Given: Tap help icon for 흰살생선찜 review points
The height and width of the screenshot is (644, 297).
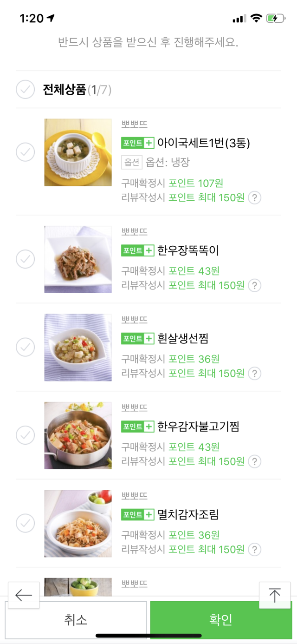Looking at the screenshot, I should click(254, 374).
